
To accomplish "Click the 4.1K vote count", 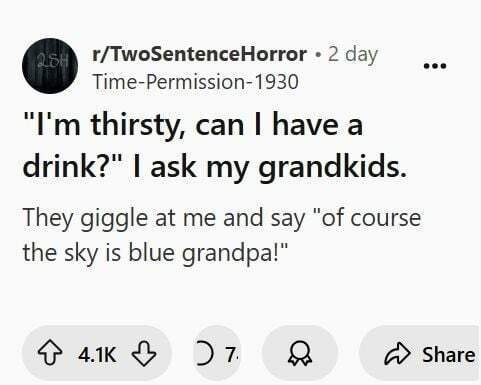I will click(97, 354).
